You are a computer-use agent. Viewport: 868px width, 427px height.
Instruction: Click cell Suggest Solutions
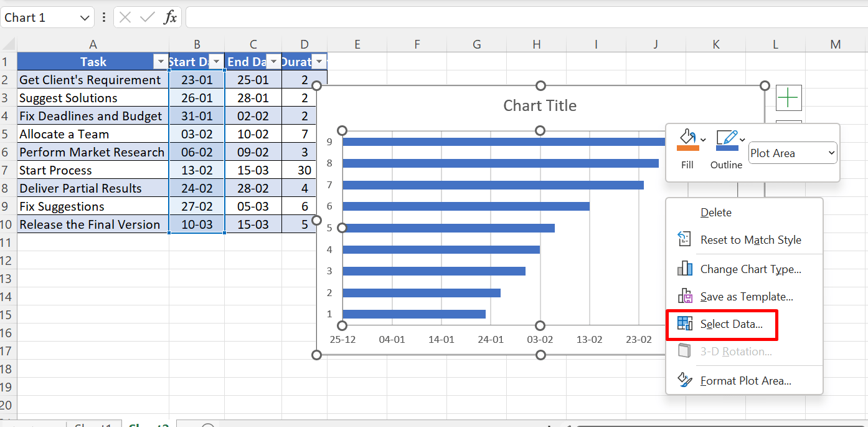click(93, 98)
